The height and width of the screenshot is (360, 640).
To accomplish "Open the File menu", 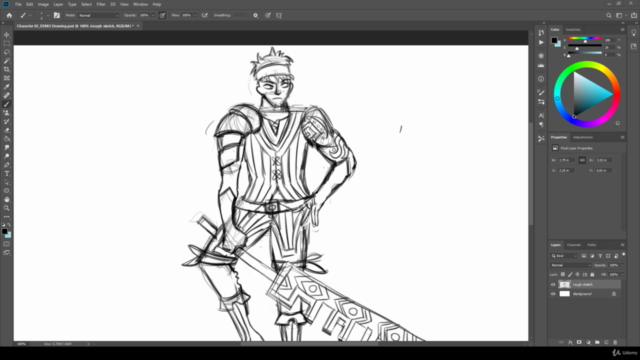I will point(18,4).
